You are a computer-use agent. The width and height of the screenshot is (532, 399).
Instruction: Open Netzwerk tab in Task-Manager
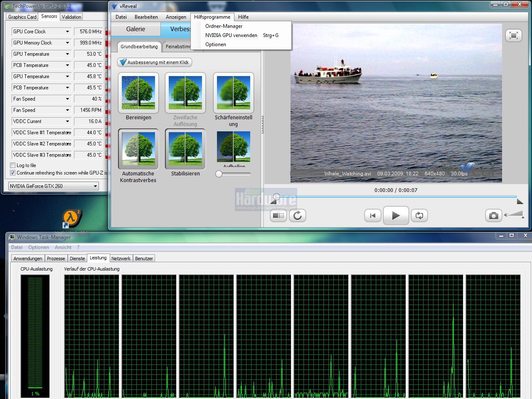tap(121, 259)
